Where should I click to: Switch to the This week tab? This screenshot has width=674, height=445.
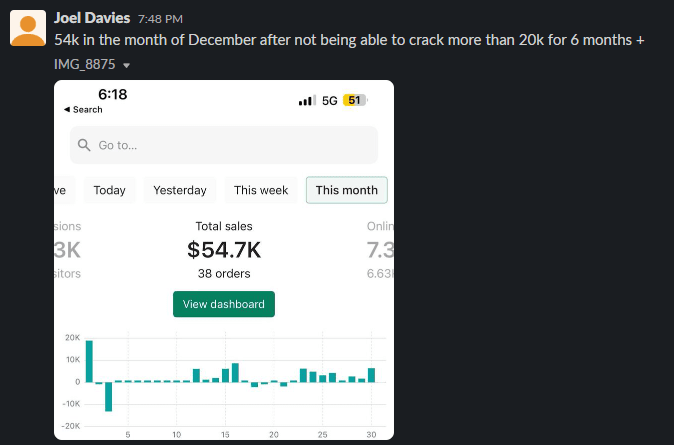(x=261, y=190)
